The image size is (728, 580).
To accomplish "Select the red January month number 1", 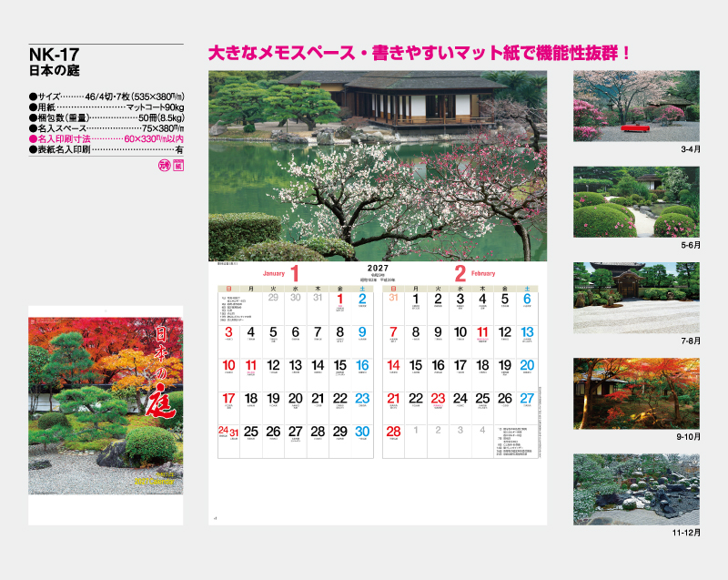I will 295,271.
